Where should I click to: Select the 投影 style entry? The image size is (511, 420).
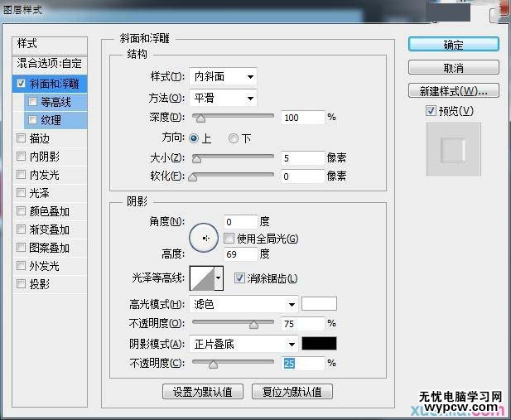[39, 284]
